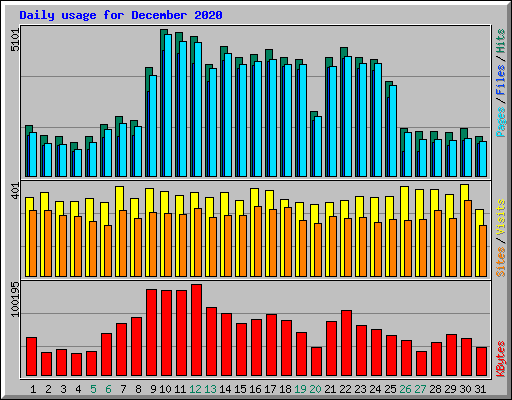
Task: Click green weekend day label 6
Action: point(108,389)
